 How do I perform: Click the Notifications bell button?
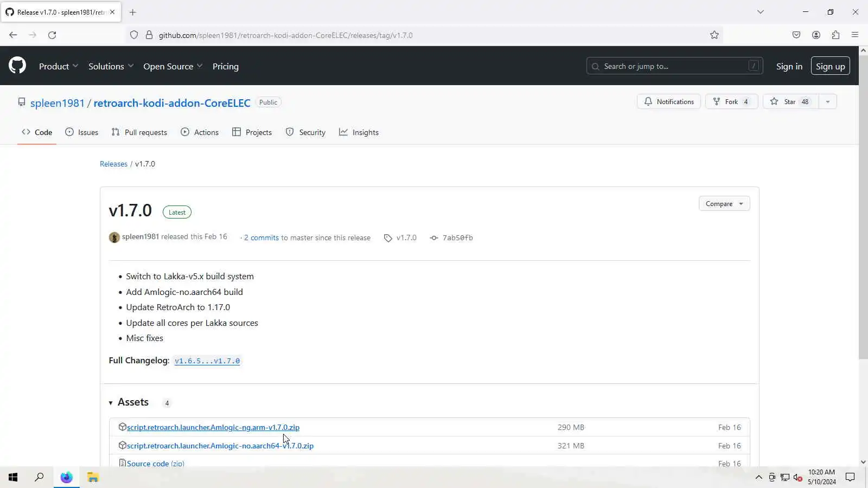coord(669,102)
